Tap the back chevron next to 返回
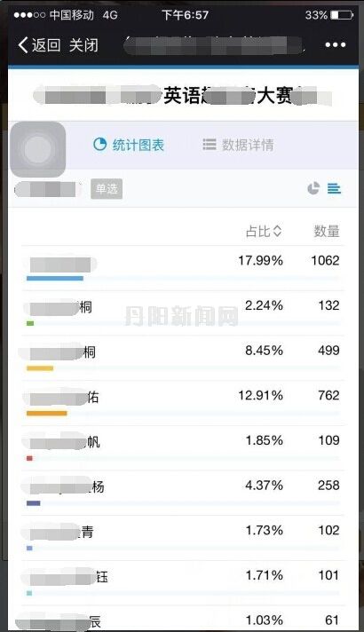 coord(23,45)
